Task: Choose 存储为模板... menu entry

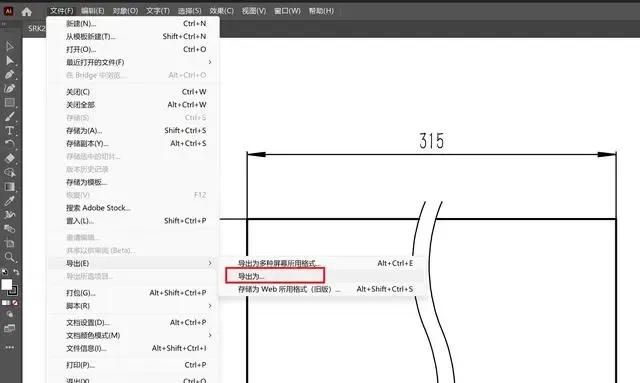Action: point(134,182)
